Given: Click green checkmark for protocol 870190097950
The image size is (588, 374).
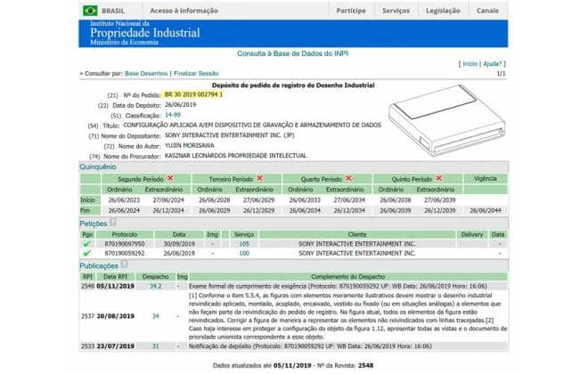Looking at the screenshot, I should point(87,244).
